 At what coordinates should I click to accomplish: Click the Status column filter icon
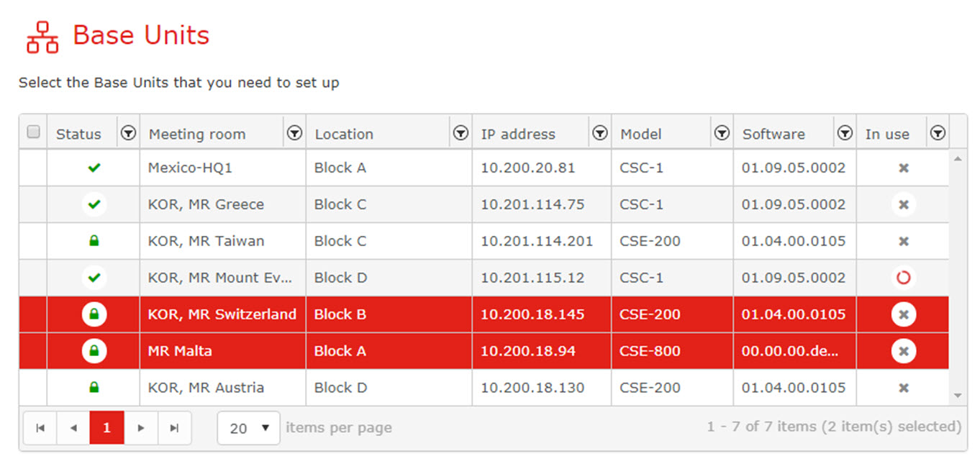click(x=128, y=133)
